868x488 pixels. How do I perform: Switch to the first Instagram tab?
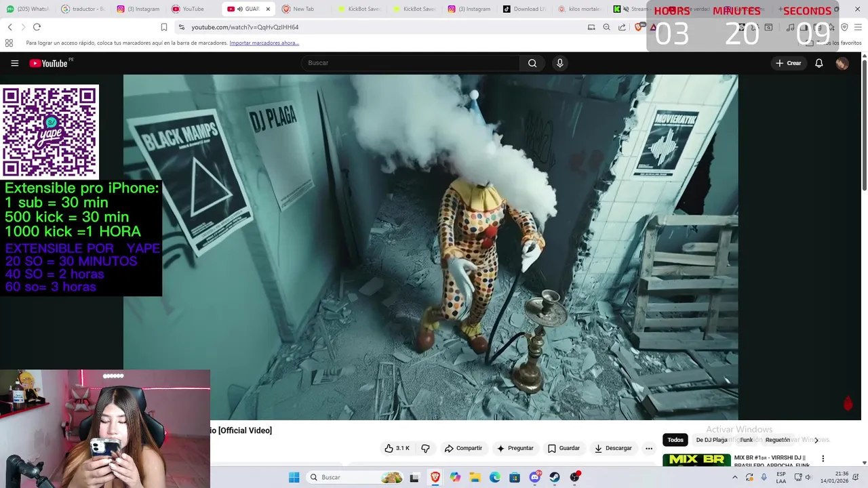pos(138,9)
